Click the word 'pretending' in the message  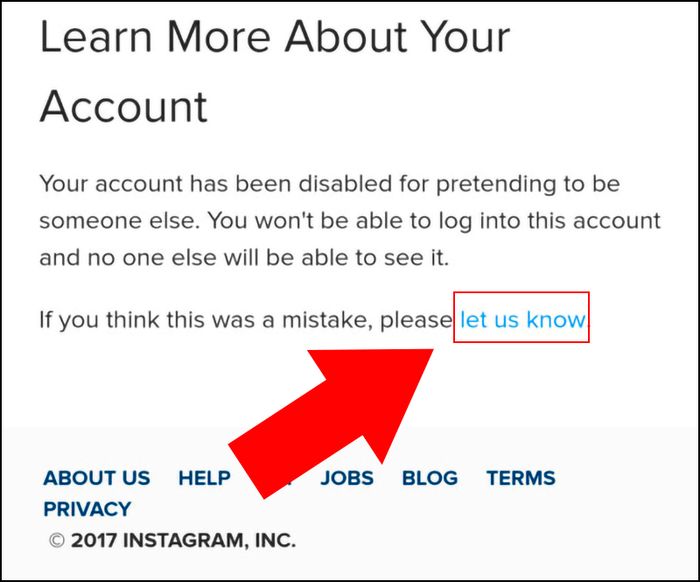pos(496,184)
